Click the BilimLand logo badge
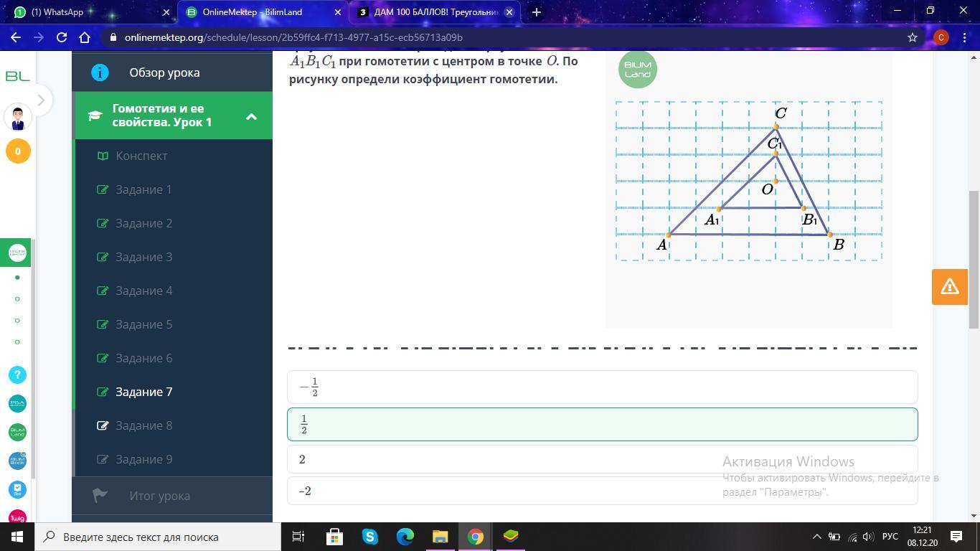Image resolution: width=980 pixels, height=551 pixels. tap(637, 70)
